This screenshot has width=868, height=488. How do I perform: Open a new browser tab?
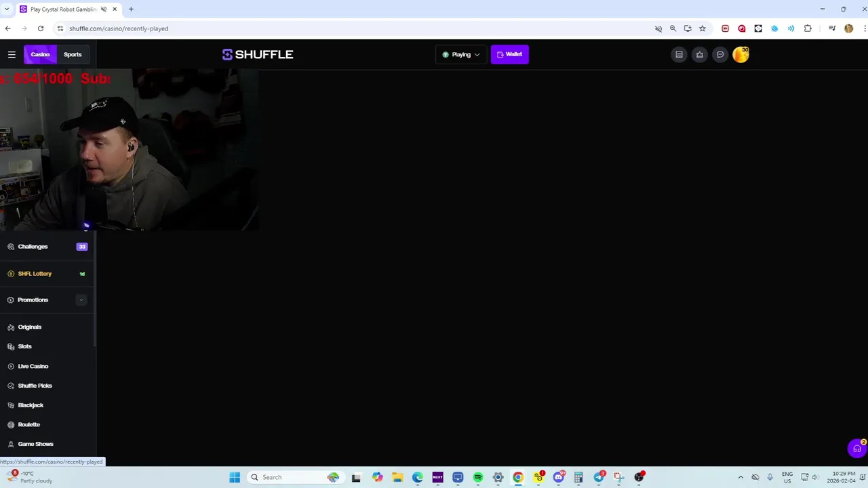click(x=131, y=9)
